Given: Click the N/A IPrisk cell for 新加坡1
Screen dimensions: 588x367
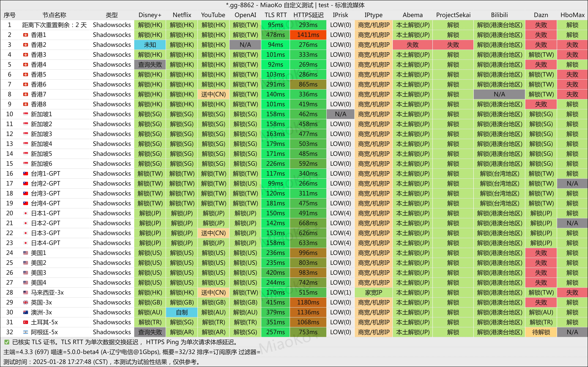Looking at the screenshot, I should 340,114.
